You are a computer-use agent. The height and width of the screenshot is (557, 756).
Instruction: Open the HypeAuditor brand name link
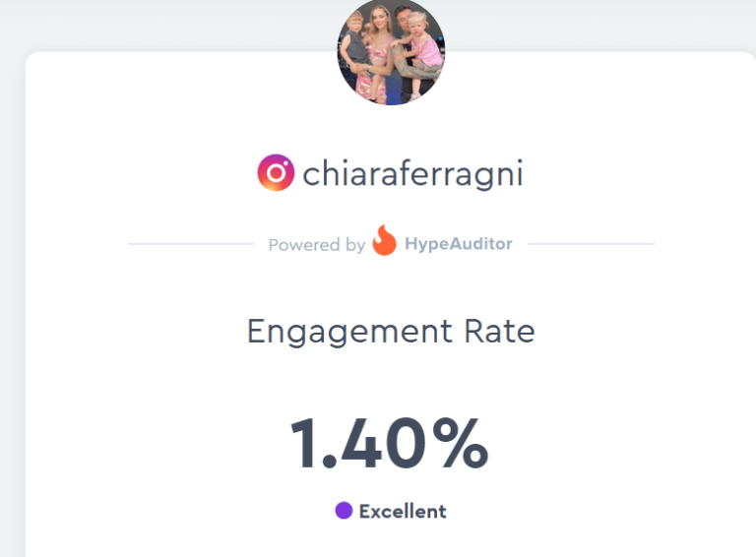pyautogui.click(x=459, y=244)
